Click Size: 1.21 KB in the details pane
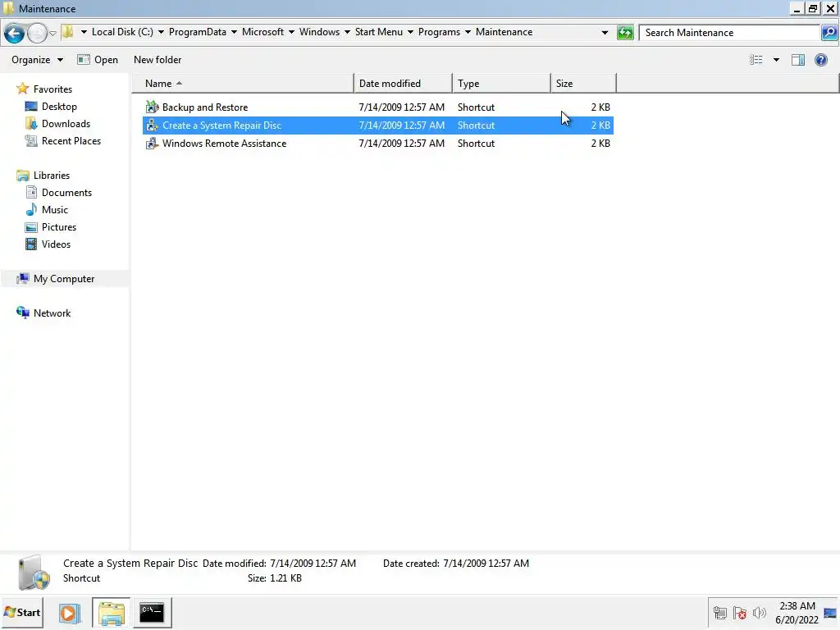The image size is (840, 630). [x=274, y=578]
